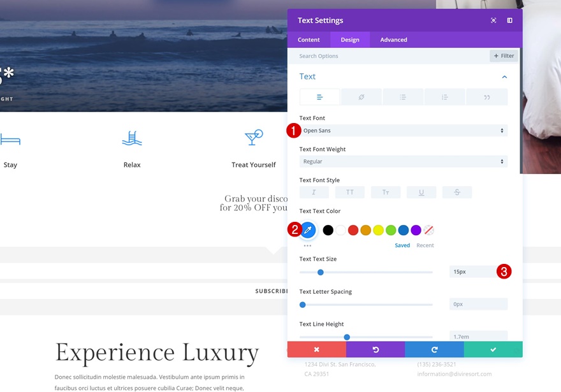This screenshot has height=392, width=561.
Task: Click the pool ladder Relax icon
Action: pyautogui.click(x=132, y=138)
